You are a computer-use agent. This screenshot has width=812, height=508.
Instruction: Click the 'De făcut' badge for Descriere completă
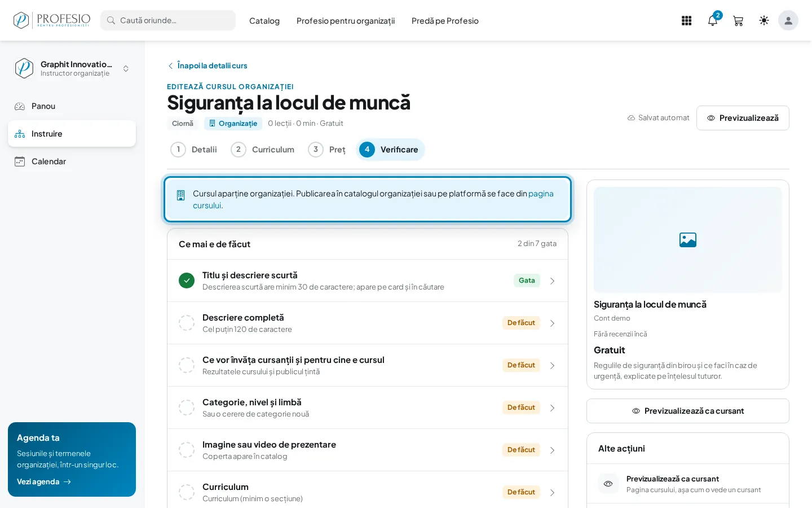tap(521, 323)
